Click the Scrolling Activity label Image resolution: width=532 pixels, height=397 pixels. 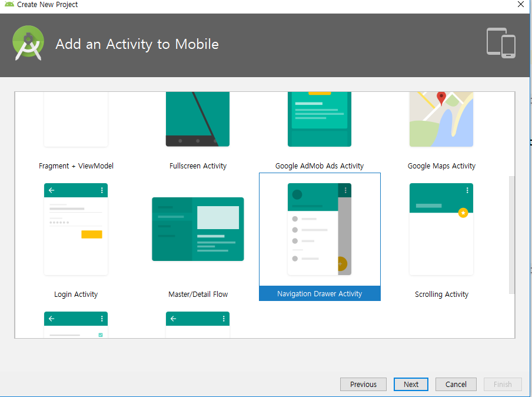pyautogui.click(x=441, y=294)
